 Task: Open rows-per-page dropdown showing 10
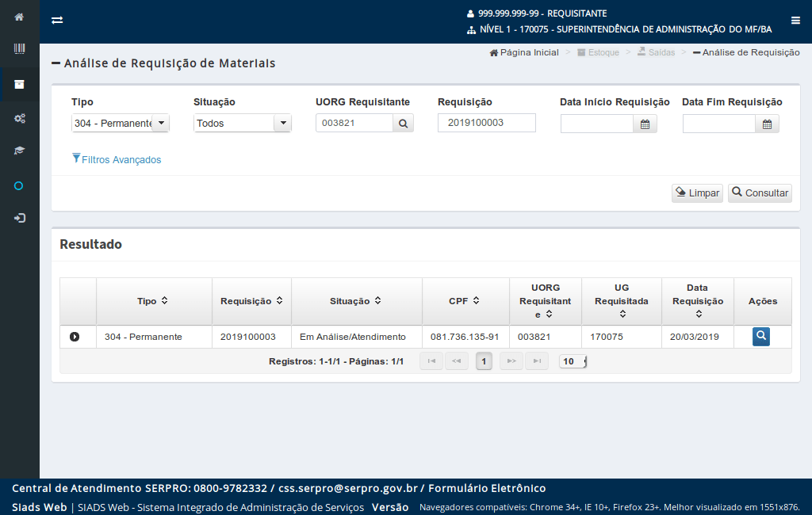coord(573,361)
